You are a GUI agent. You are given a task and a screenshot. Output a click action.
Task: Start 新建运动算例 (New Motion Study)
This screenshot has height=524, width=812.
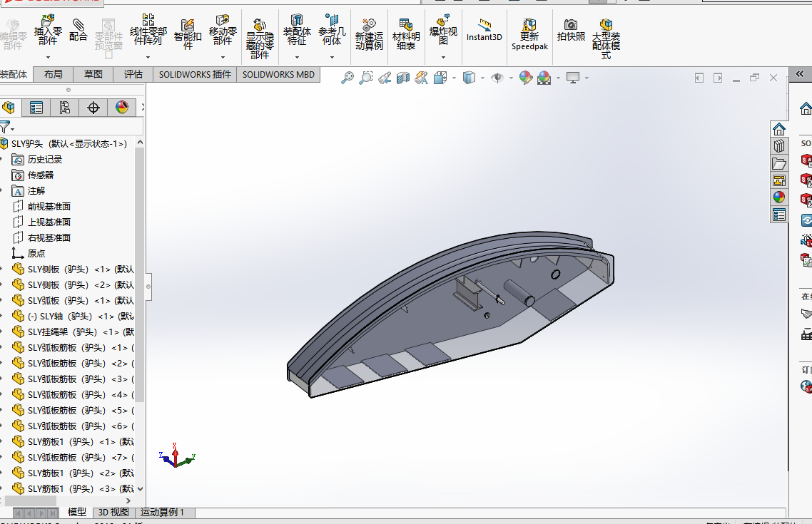coord(369,34)
